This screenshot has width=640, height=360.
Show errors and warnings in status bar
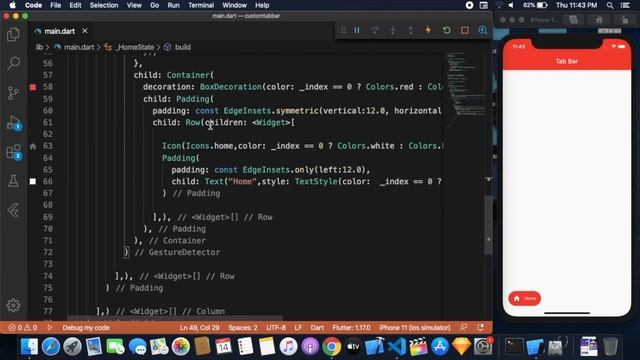pyautogui.click(x=23, y=327)
